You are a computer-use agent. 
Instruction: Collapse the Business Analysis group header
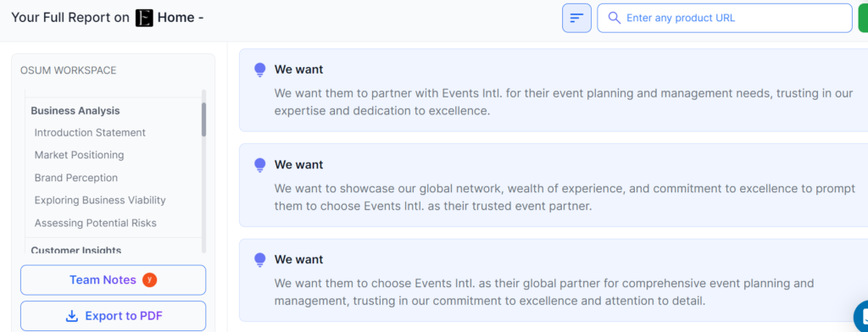(75, 111)
